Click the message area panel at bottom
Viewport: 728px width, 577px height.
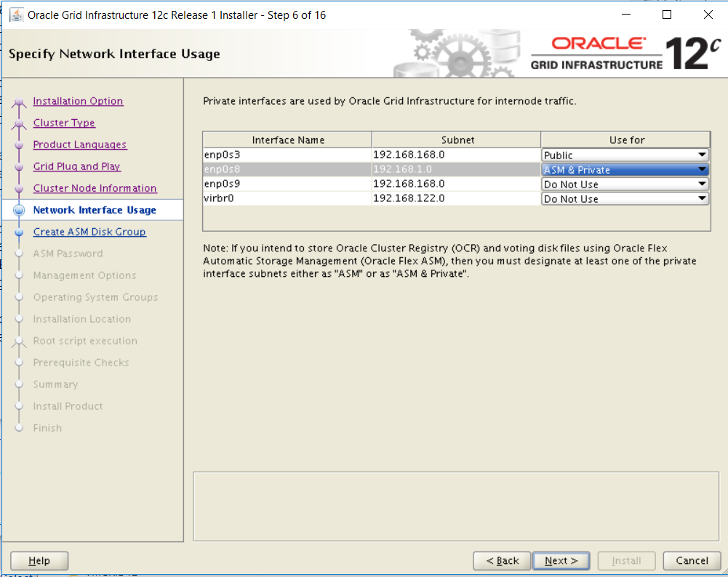[x=456, y=507]
